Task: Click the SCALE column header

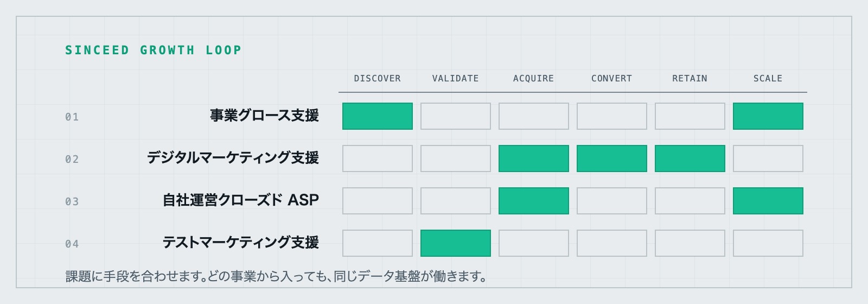Action: tap(768, 78)
